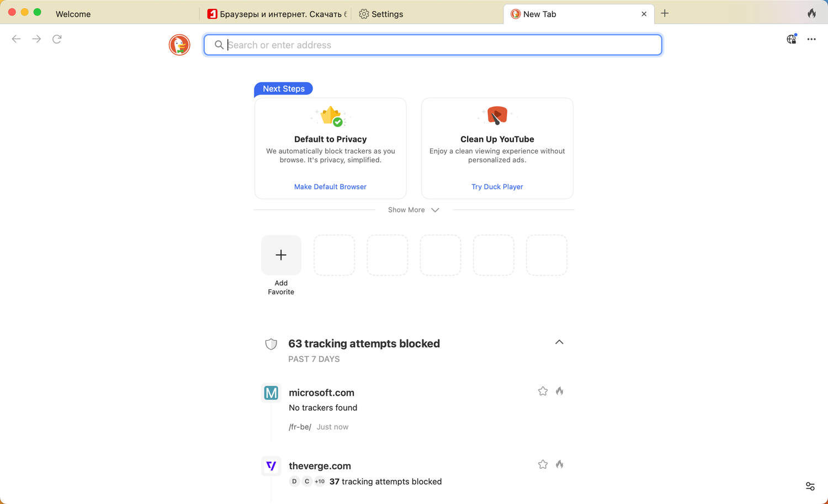Viewport: 828px width, 504px height.
Task: Click the Add Favorite plus tile
Action: [281, 255]
